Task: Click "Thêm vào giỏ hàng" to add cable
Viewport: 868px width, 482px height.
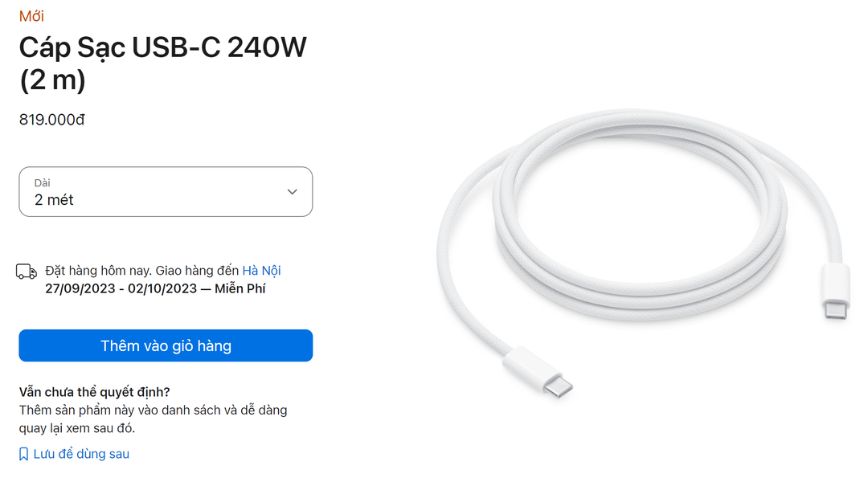Action: pyautogui.click(x=165, y=345)
